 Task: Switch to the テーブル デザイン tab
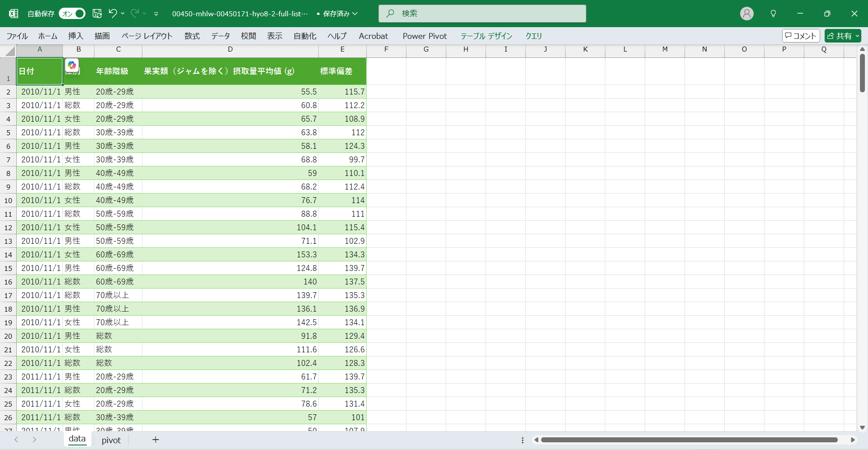coord(486,36)
